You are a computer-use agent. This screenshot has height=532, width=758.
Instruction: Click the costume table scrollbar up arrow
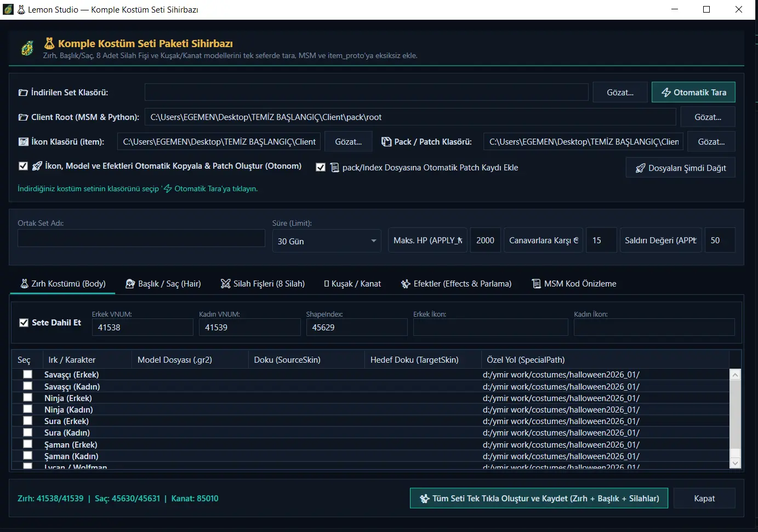click(x=736, y=375)
